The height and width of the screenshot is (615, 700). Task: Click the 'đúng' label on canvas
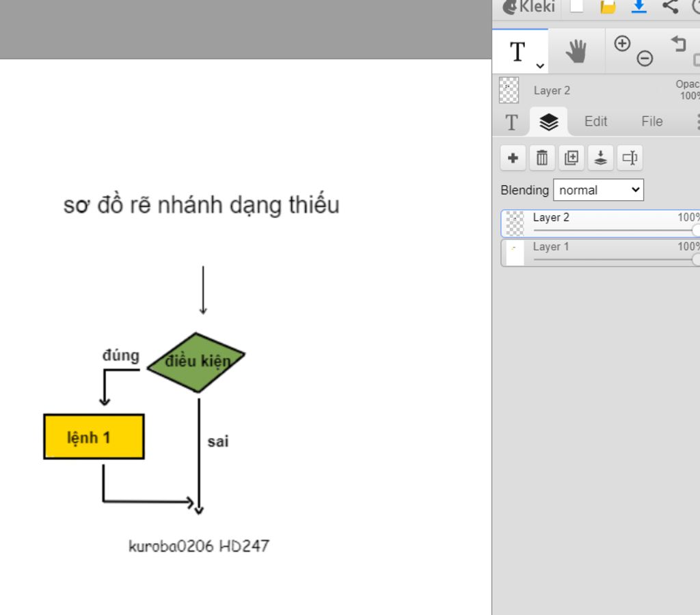120,356
